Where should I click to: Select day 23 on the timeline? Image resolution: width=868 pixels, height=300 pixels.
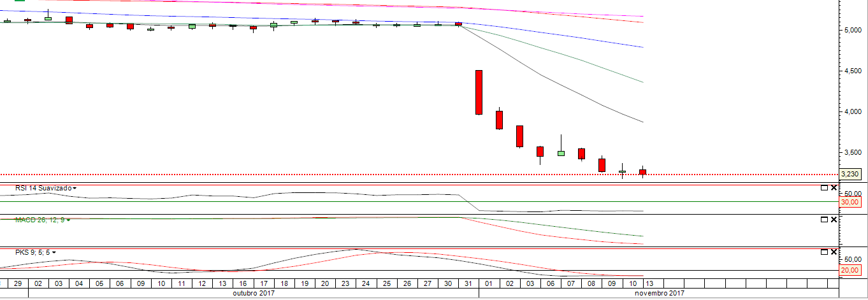coord(345,283)
